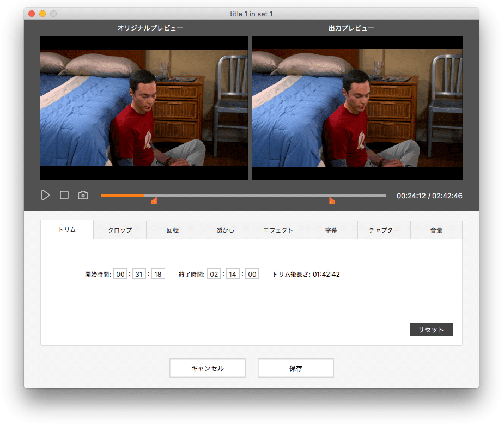This screenshot has height=426, width=504.
Task: Click the start time hours field 00
Action: pos(120,274)
